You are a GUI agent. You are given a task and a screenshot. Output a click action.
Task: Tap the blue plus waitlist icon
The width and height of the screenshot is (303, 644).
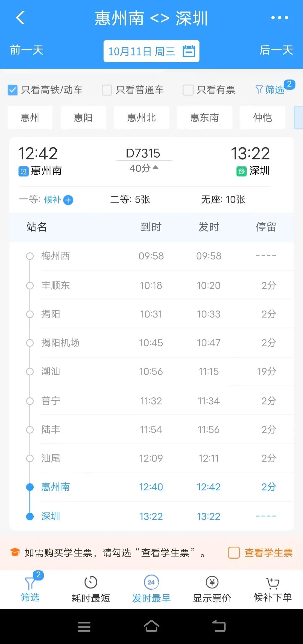coord(68,200)
